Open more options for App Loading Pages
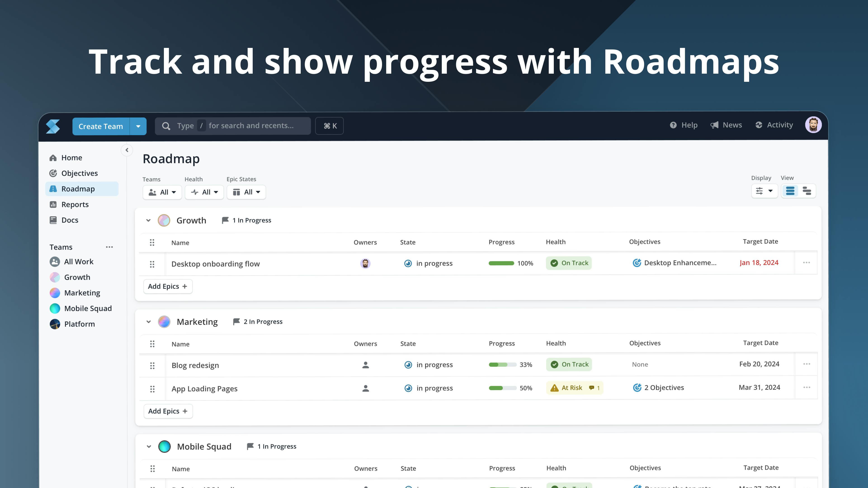This screenshot has height=488, width=868. click(807, 388)
